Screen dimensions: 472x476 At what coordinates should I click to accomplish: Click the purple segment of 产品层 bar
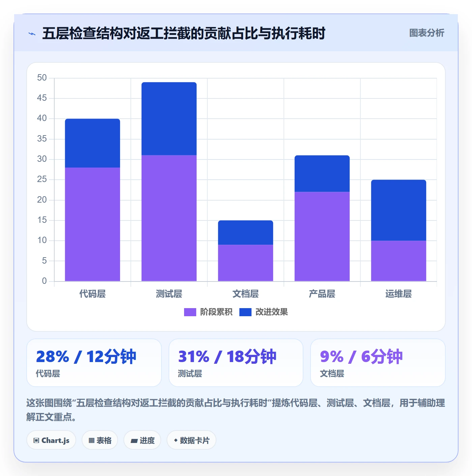click(322, 236)
